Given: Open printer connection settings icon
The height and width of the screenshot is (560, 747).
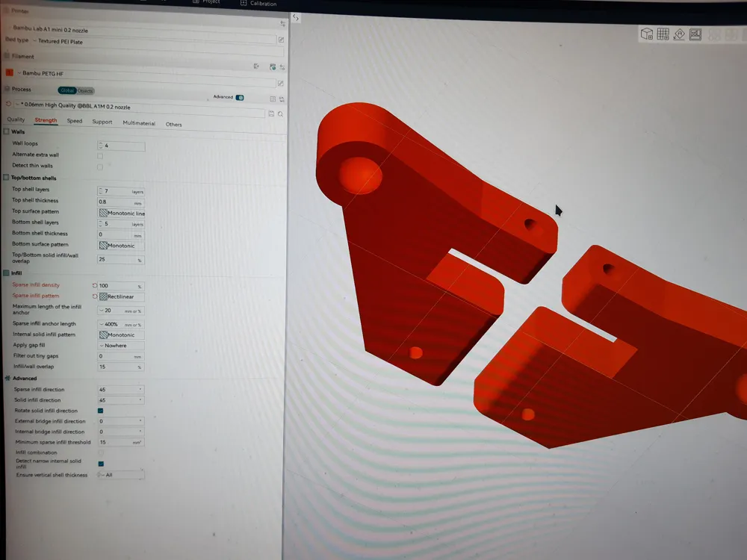Looking at the screenshot, I should coord(282,23).
